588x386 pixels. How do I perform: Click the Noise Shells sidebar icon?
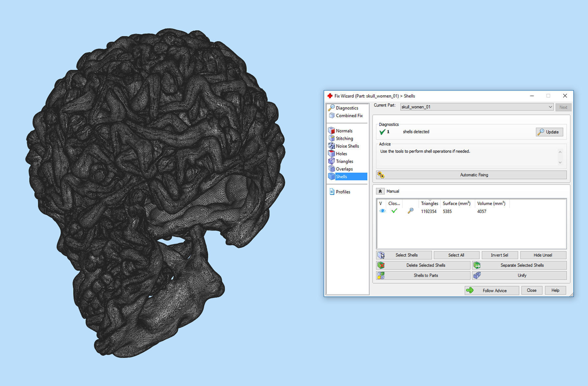coord(332,146)
